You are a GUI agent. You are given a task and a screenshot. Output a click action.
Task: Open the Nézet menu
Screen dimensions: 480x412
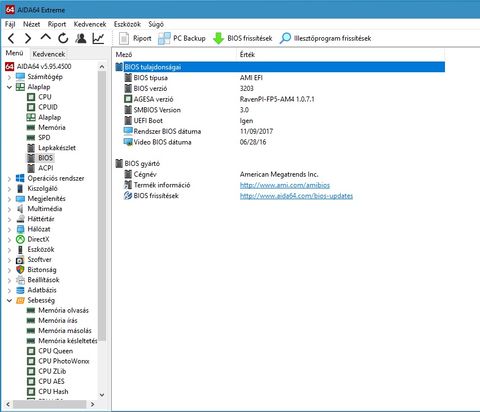pos(31,24)
